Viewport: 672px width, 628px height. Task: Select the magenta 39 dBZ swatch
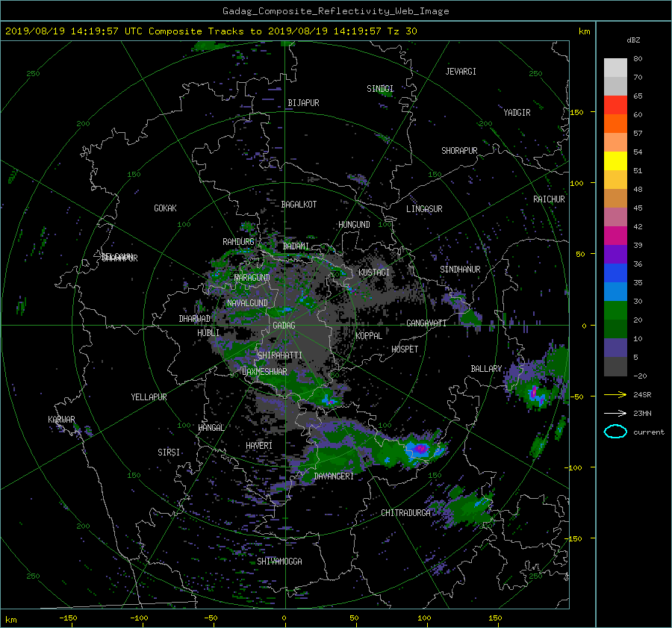point(615,235)
